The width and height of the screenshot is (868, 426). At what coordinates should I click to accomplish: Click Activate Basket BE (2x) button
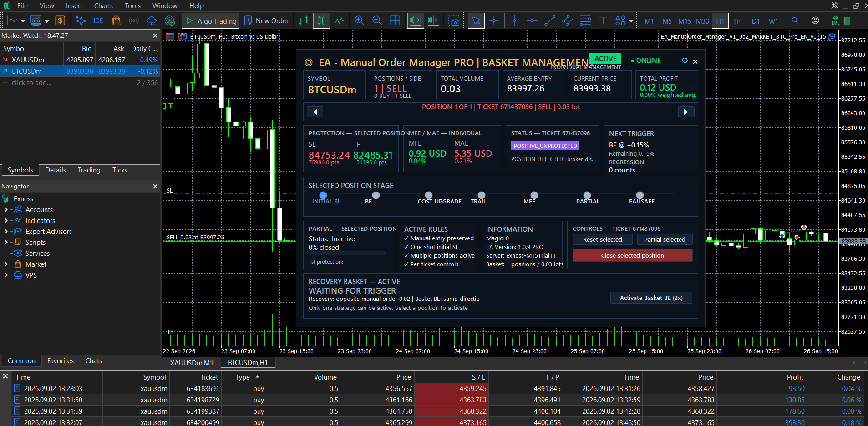[651, 298]
